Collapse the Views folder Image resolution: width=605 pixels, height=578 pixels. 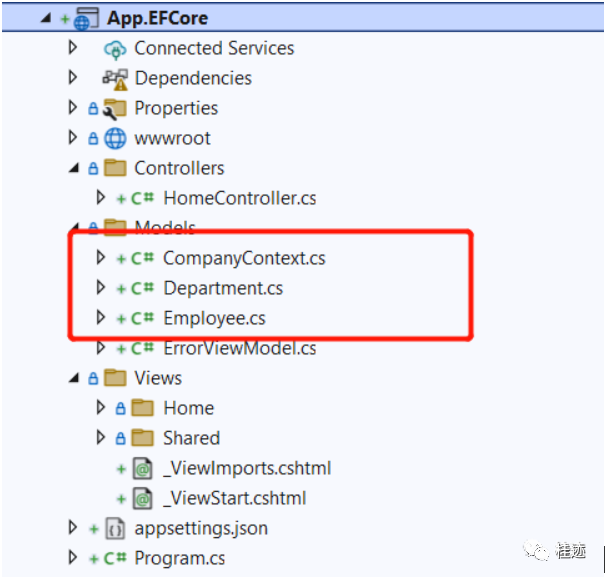[74, 378]
